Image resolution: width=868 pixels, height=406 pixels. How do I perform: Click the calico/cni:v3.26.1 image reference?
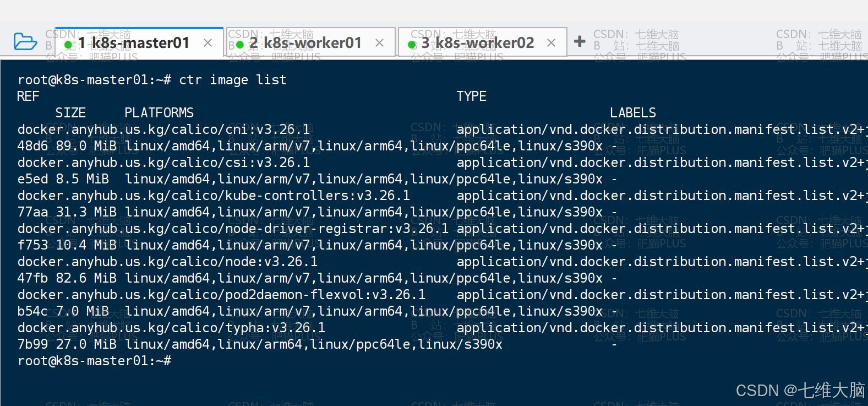coord(163,129)
